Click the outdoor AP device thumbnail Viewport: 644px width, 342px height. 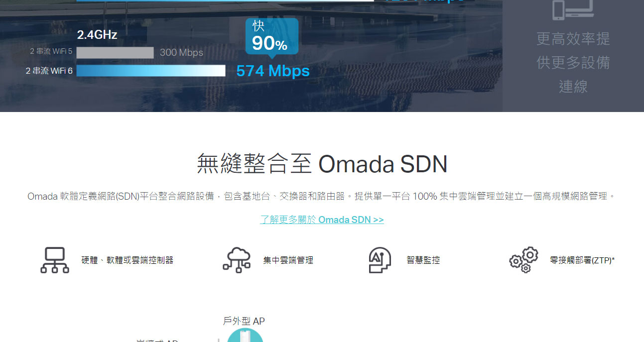245,336
